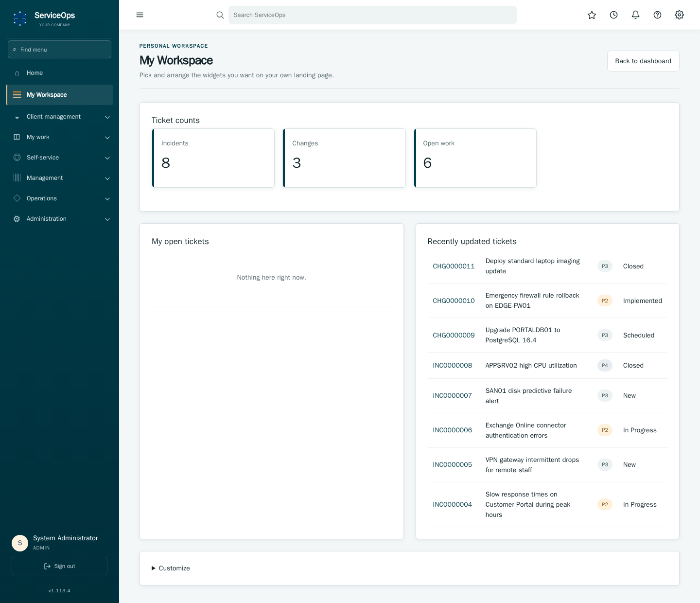Click 'Scheduled' status for CHG0000009
Image resolution: width=700 pixels, height=603 pixels.
coord(639,335)
